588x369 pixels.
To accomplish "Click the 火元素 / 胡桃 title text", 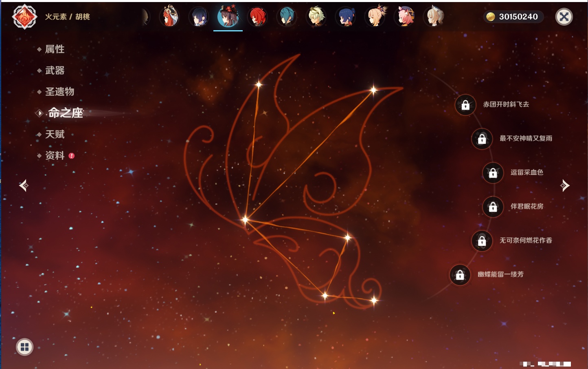I will [68, 17].
